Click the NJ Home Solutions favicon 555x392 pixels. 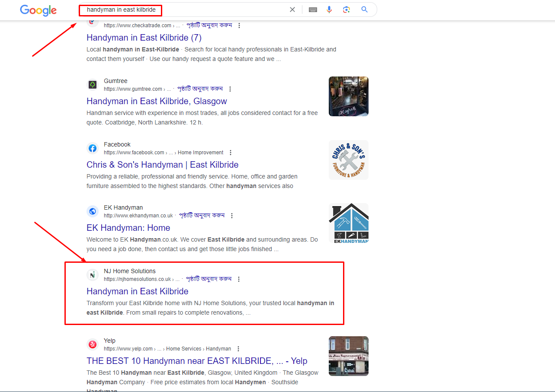[93, 275]
